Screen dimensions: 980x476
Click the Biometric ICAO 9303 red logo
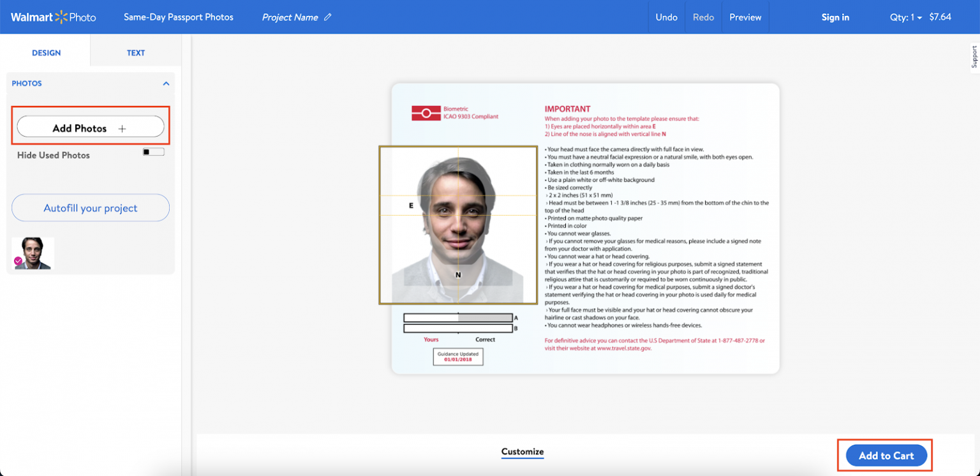[426, 114]
